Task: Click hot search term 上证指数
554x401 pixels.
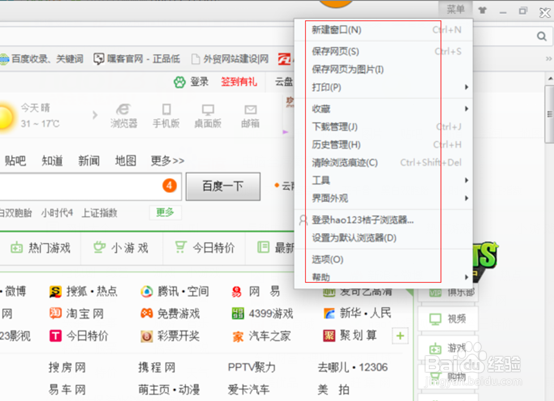Action: pos(99,213)
